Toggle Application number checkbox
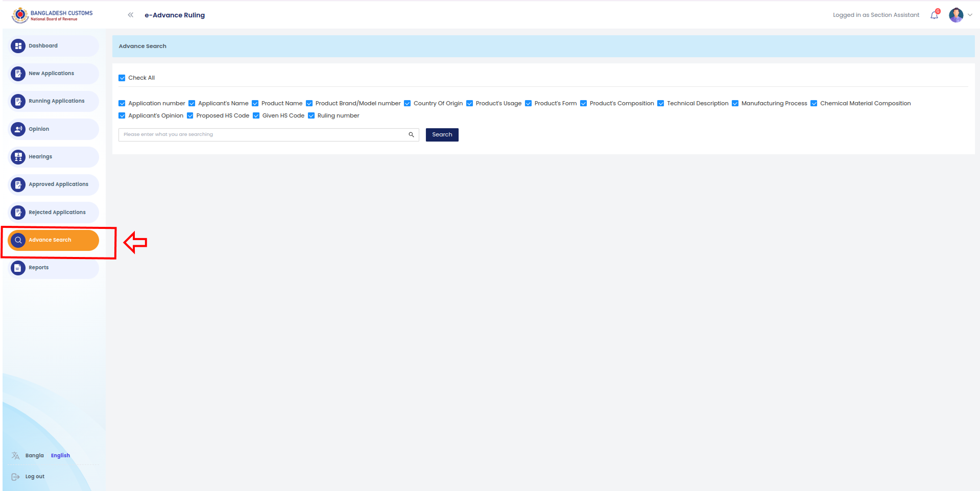This screenshot has height=491, width=980. coord(122,104)
